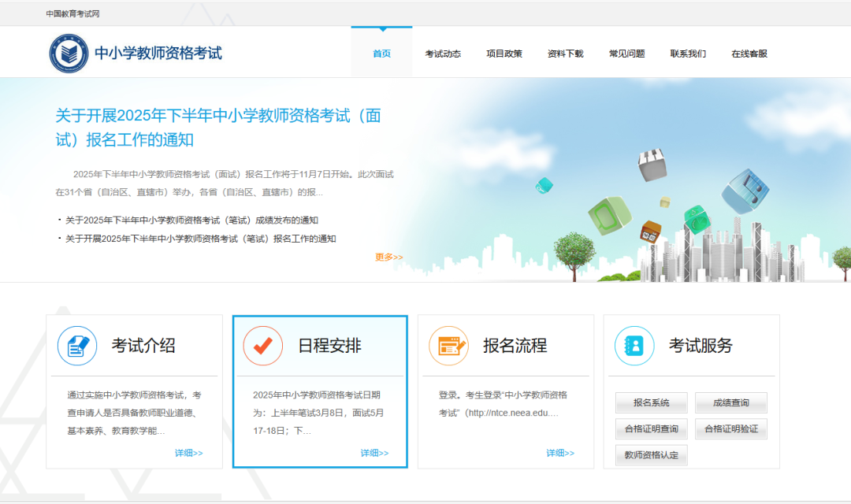Switch to the 项目政策 tab
Viewport: 851px width, 504px height.
click(504, 54)
